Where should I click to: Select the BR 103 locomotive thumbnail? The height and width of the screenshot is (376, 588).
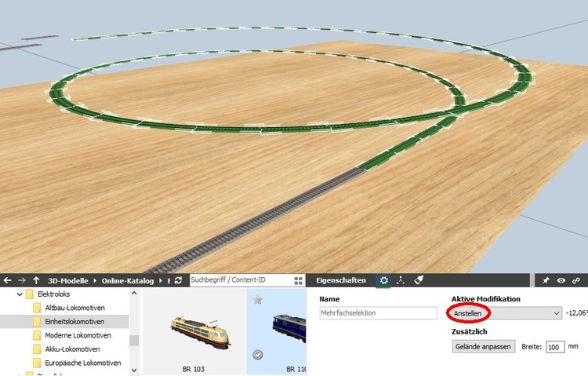click(199, 332)
